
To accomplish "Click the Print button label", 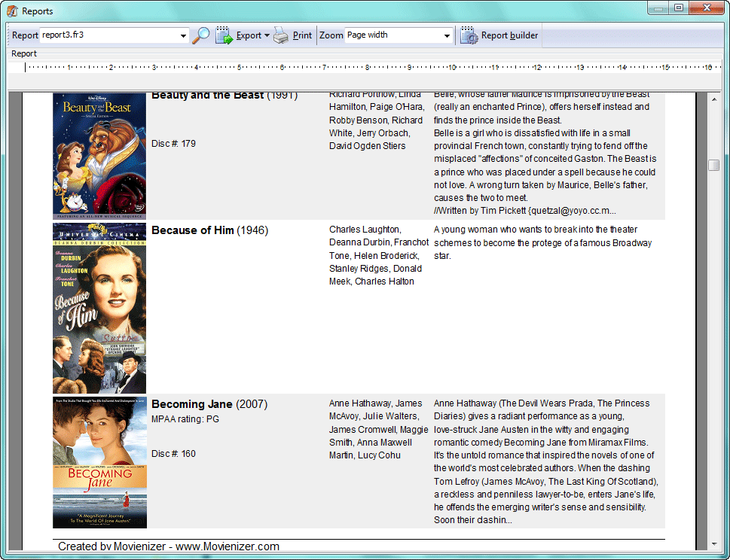I will click(302, 35).
